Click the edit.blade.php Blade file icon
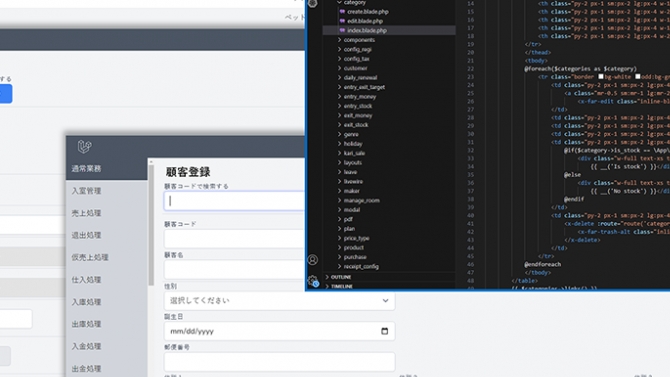670x377 pixels. click(x=342, y=21)
